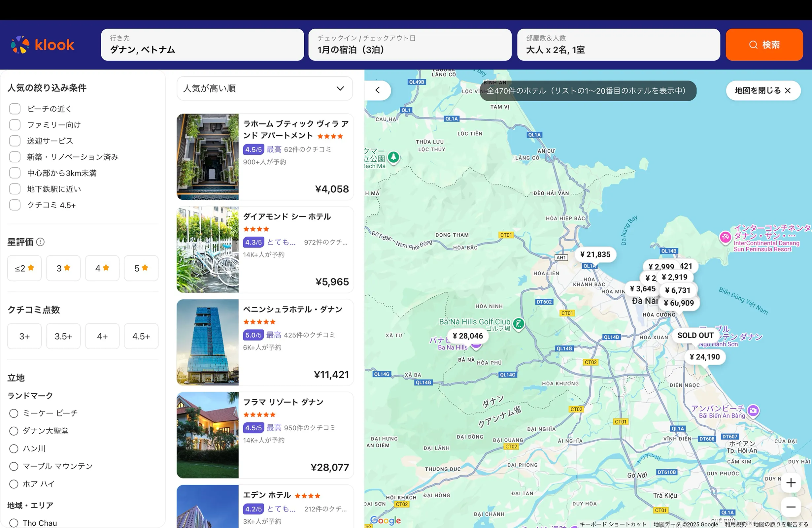812x528 pixels.
Task: Click the ¥21,835 map price marker
Action: 595,254
